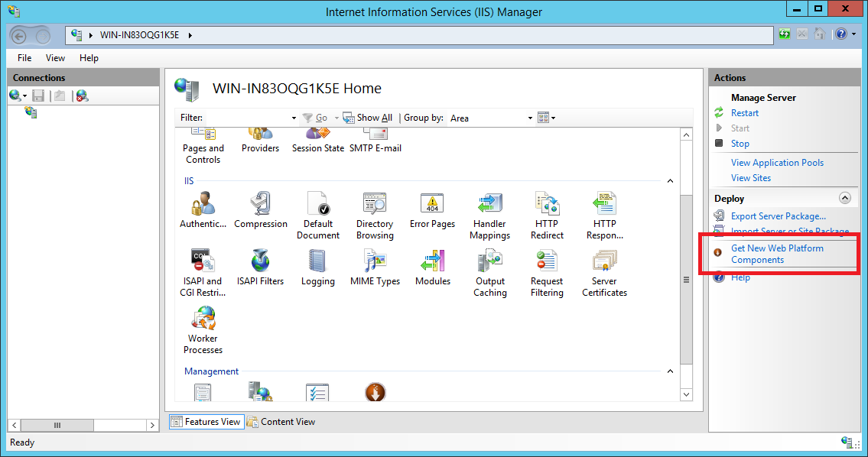Open the Help menu
The image size is (868, 457).
[89, 58]
